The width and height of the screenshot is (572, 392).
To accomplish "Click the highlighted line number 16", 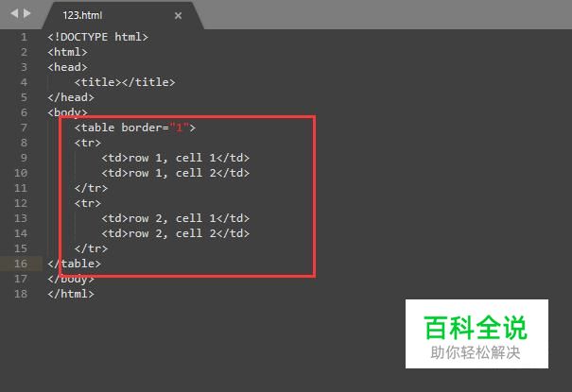I will [x=21, y=264].
